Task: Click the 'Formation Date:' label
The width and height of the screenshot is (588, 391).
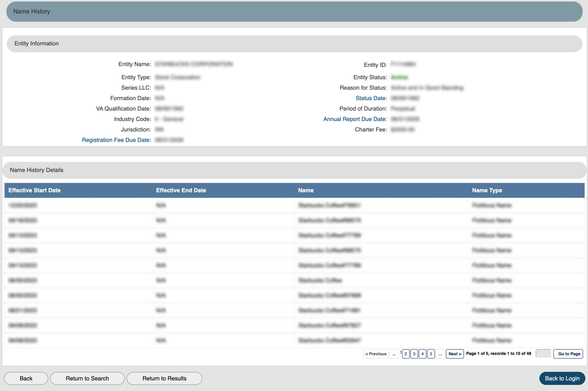Action: [131, 98]
